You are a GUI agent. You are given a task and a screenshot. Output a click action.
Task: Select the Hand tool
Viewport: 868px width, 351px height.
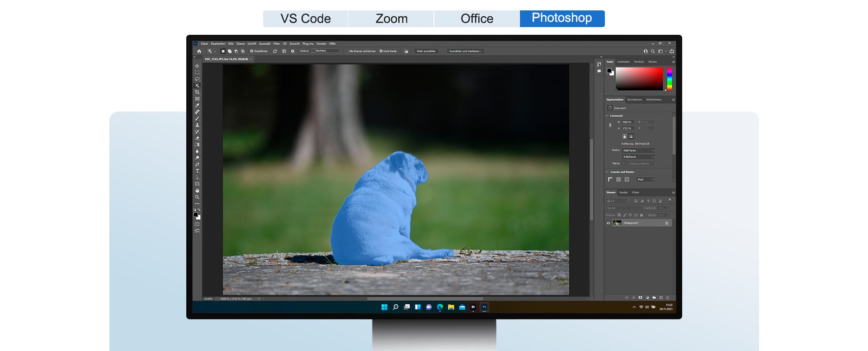click(197, 191)
